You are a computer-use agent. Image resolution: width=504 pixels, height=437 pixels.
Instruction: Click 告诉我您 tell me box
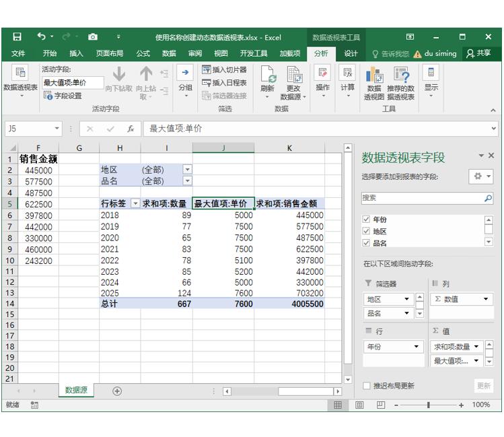[x=391, y=54]
